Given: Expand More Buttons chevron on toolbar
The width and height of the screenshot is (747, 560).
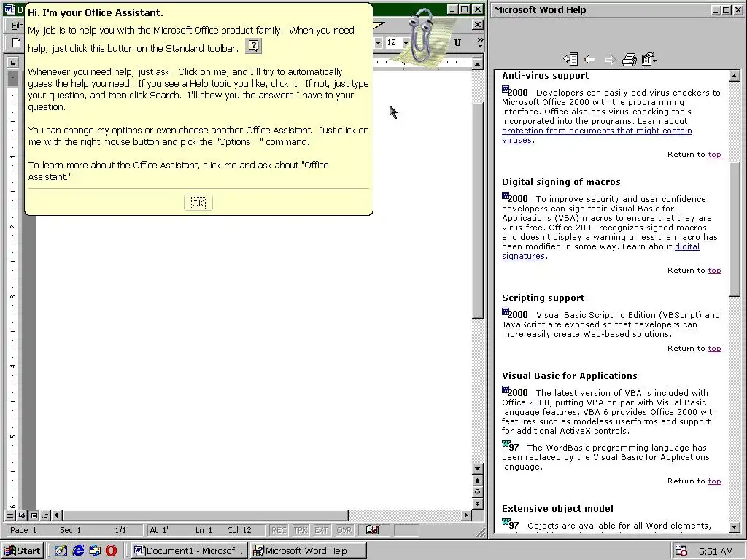Looking at the screenshot, I should [480, 43].
